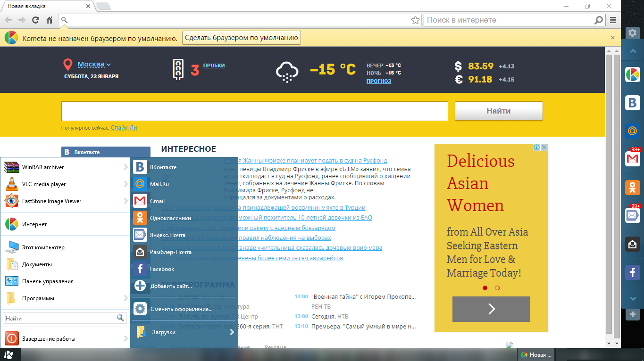Open Odnoklassniki icon in right sidebar

coord(633,188)
